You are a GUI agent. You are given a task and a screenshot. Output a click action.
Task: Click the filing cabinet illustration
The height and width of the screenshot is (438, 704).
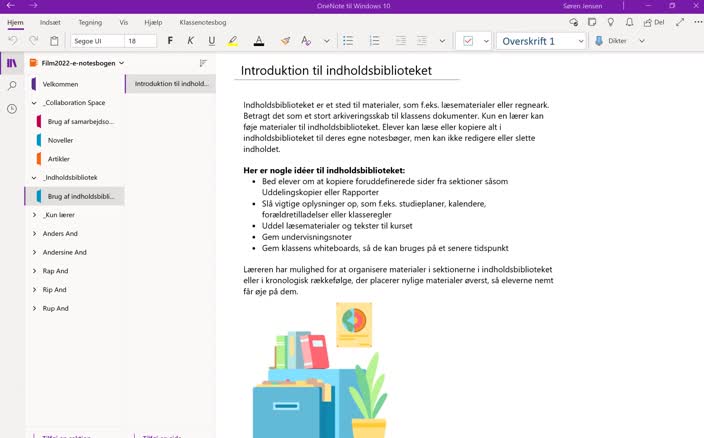click(321, 370)
